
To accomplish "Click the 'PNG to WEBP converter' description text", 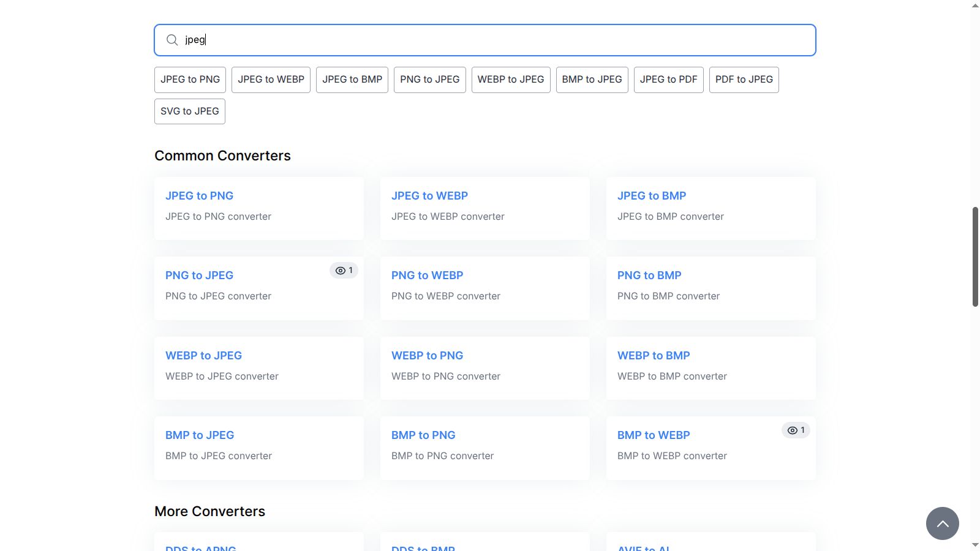I will click(446, 296).
